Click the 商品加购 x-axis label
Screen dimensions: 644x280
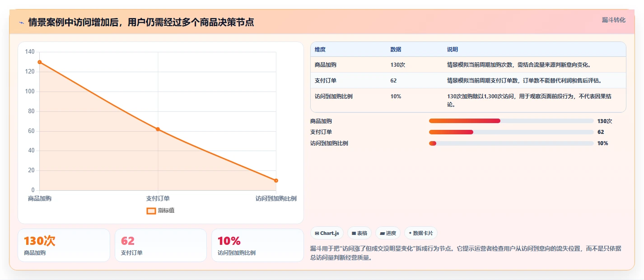[40, 198]
